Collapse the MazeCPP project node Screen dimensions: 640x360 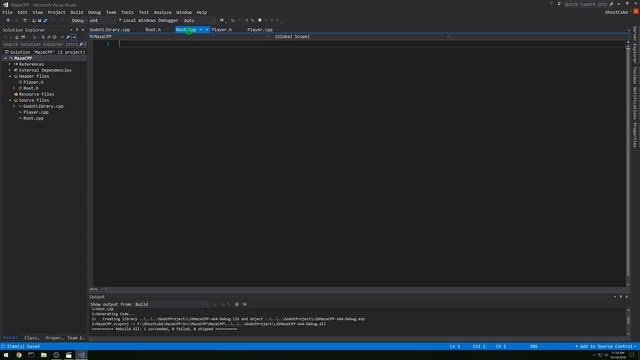[6, 58]
